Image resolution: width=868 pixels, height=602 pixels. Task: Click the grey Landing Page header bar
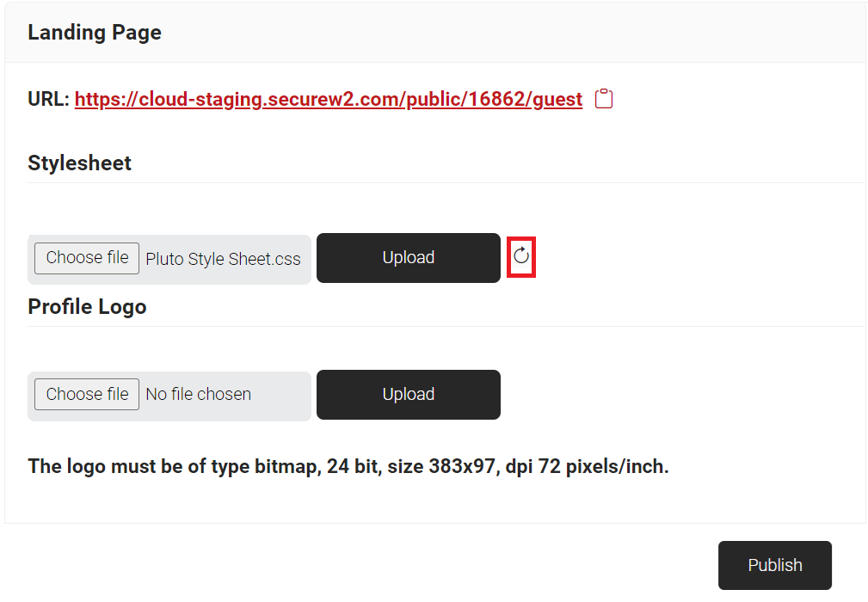pyautogui.click(x=516, y=33)
